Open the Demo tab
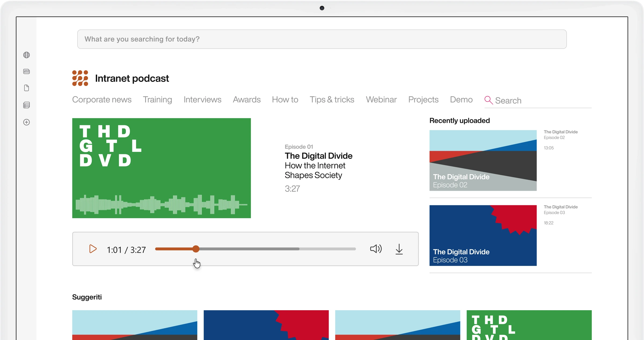The width and height of the screenshot is (644, 340). [x=461, y=100]
